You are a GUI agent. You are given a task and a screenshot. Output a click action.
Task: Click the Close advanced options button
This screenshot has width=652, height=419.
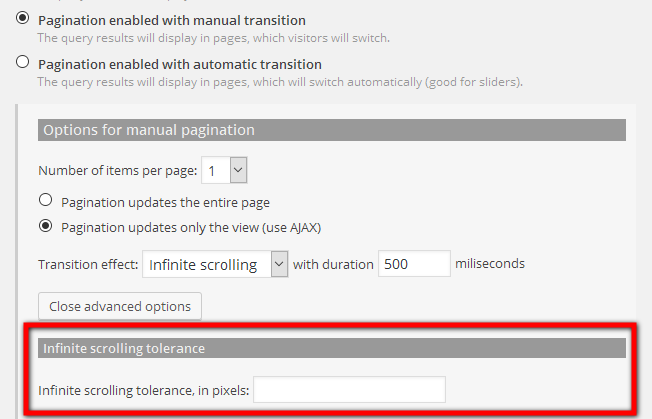(x=120, y=306)
